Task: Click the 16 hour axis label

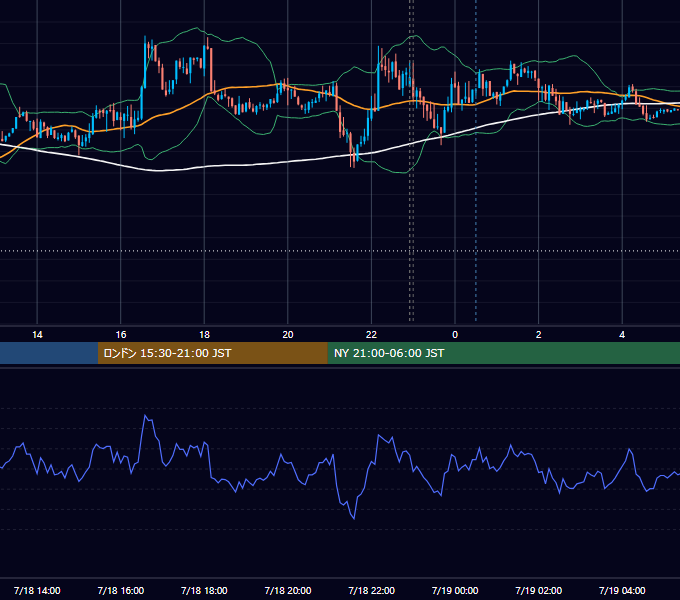Action: [121, 335]
